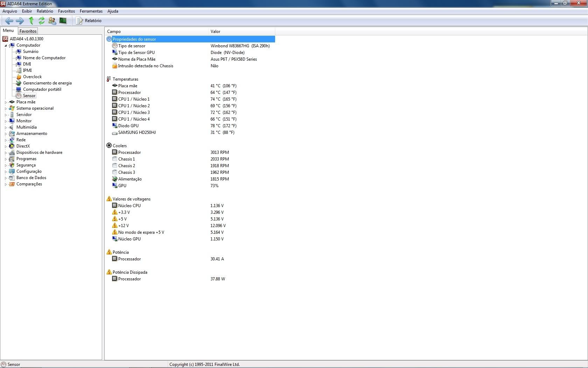Viewport: 588px width, 368px height.
Task: Click the Up level green arrow icon
Action: point(31,21)
